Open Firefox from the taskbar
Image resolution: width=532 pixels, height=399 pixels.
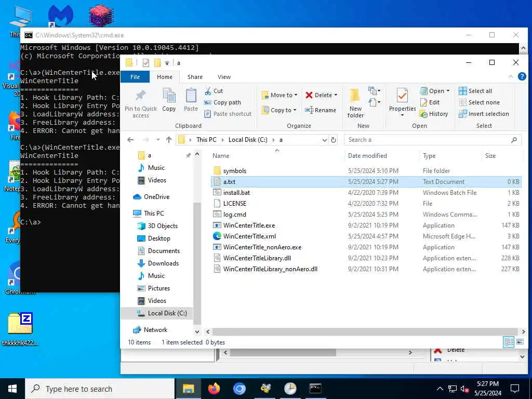[214, 389]
